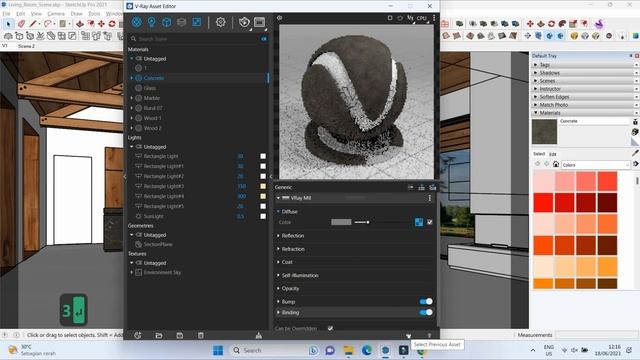Open the Edit menu in SketchUp
Screen dimensions: 640x360
pyautogui.click(x=20, y=13)
